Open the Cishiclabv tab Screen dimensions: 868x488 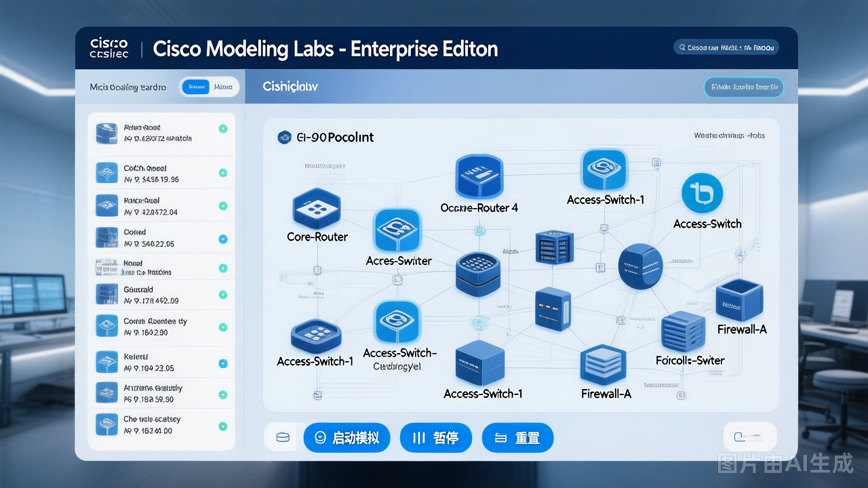pos(290,87)
